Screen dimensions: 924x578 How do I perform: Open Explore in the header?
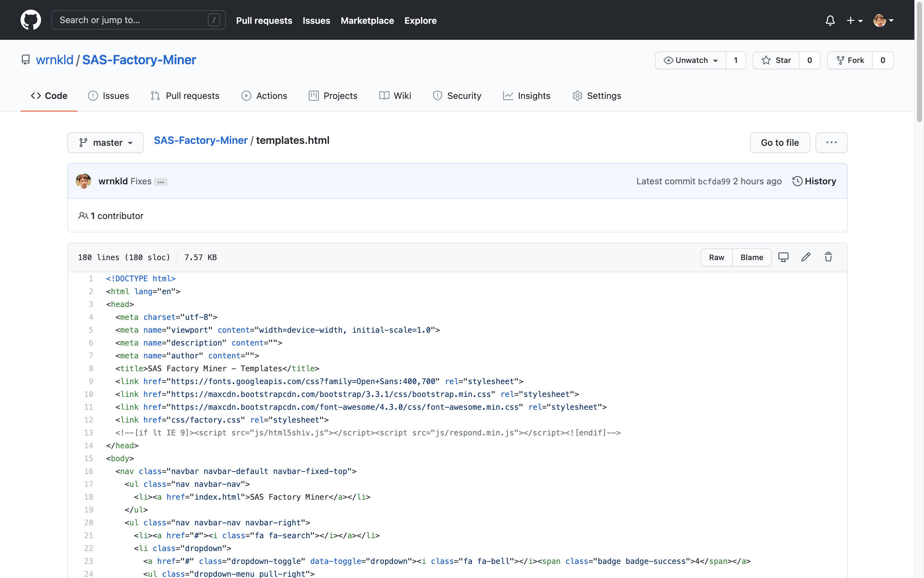click(420, 20)
